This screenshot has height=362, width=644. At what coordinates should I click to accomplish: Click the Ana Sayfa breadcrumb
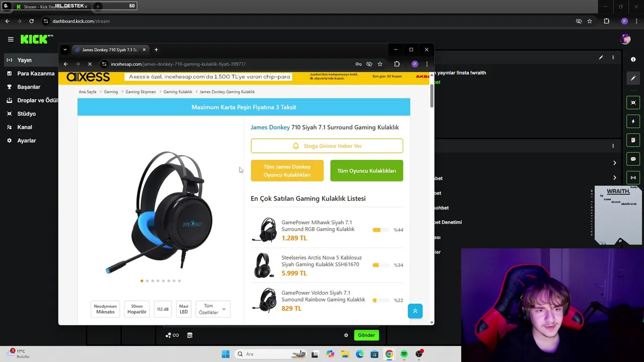(x=88, y=92)
